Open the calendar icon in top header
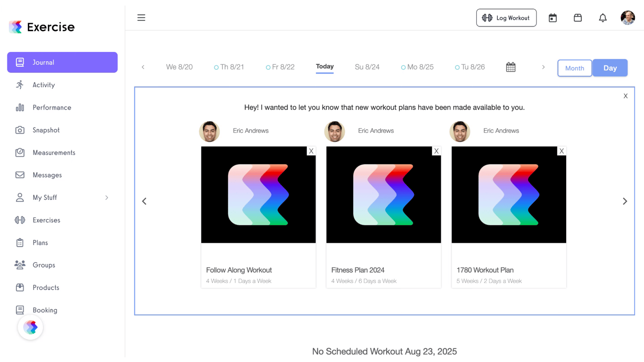644x362 pixels. [x=553, y=18]
